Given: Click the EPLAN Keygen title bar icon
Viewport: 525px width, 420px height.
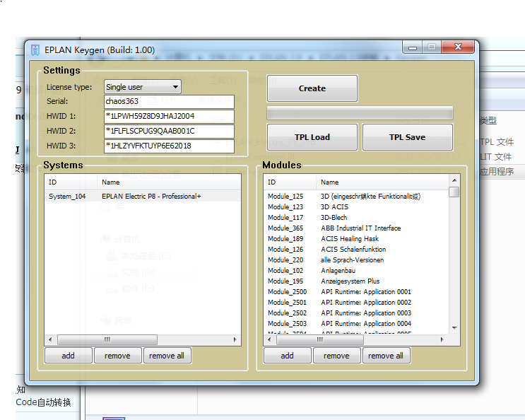Looking at the screenshot, I should tap(35, 50).
